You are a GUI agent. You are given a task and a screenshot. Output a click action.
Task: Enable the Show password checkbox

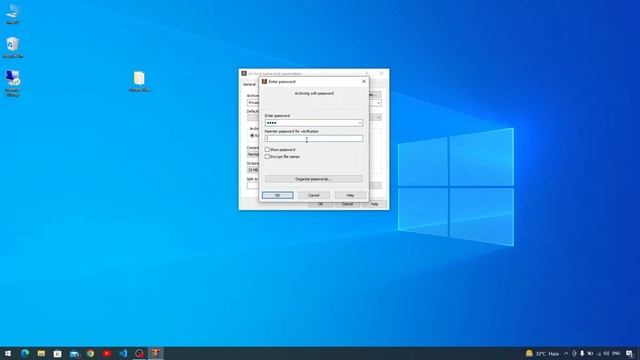tap(267, 150)
